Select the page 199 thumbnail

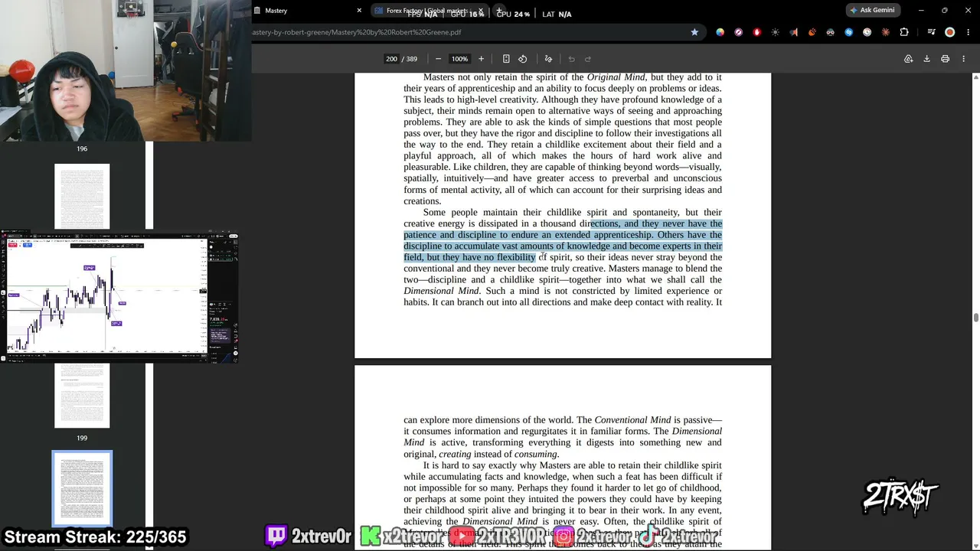(82, 396)
